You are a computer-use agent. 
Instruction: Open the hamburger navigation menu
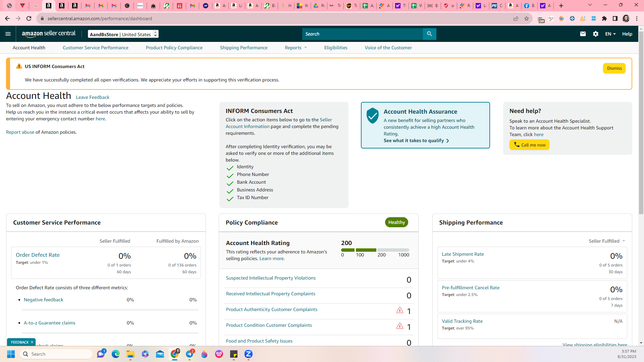pyautogui.click(x=8, y=34)
